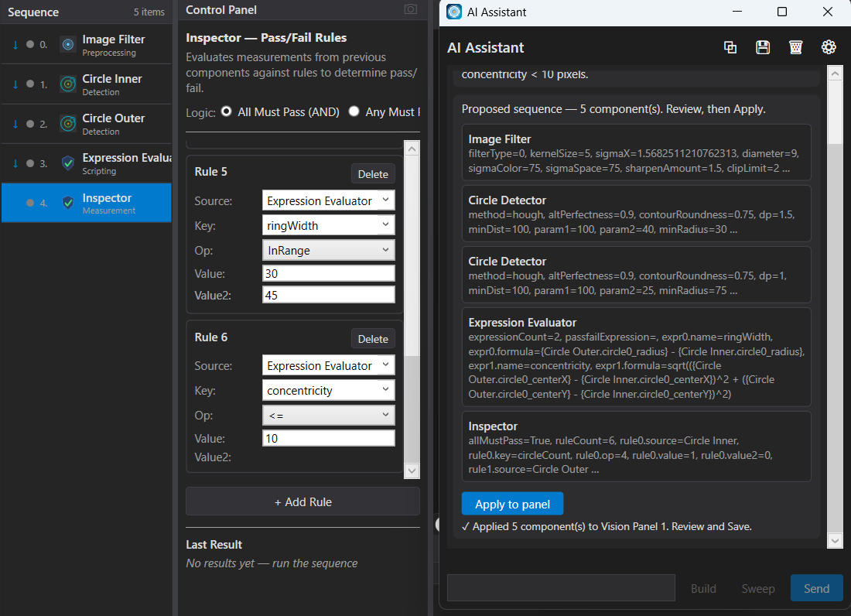Click second Circle Detector card with dp=1
851x616 pixels.
[x=636, y=275]
